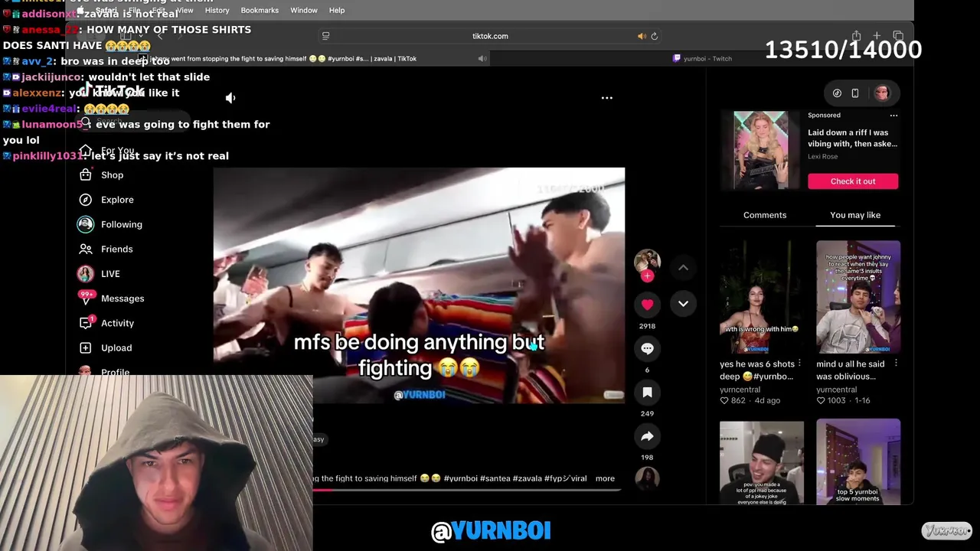Open the Safari History menu
The image size is (980, 551).
coord(217,10)
